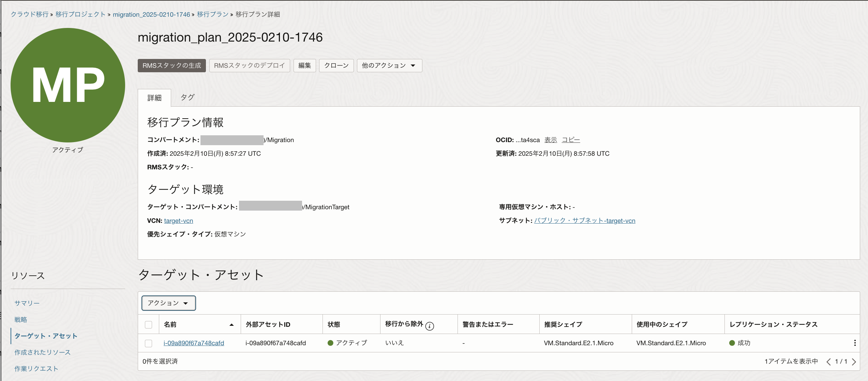Navigate to 移行プロジェクト in the breadcrumb

(80, 14)
